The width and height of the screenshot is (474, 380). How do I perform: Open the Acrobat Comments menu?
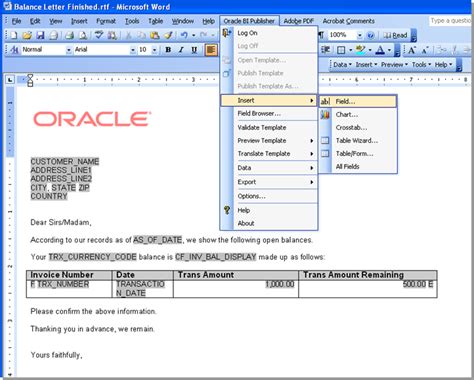point(348,21)
